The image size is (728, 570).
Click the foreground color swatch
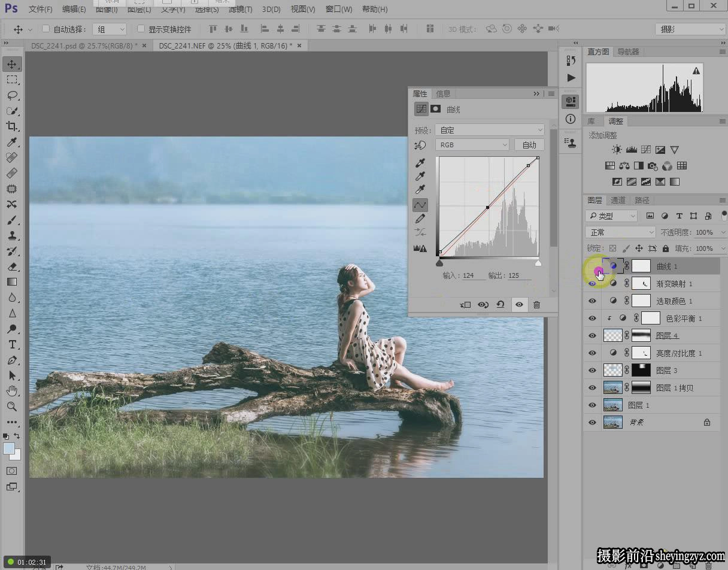pyautogui.click(x=9, y=448)
